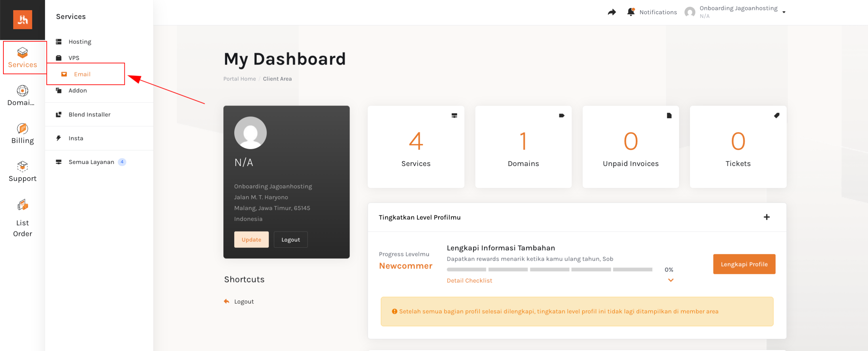
Task: Select Hosting in the Services menu
Action: click(x=80, y=42)
